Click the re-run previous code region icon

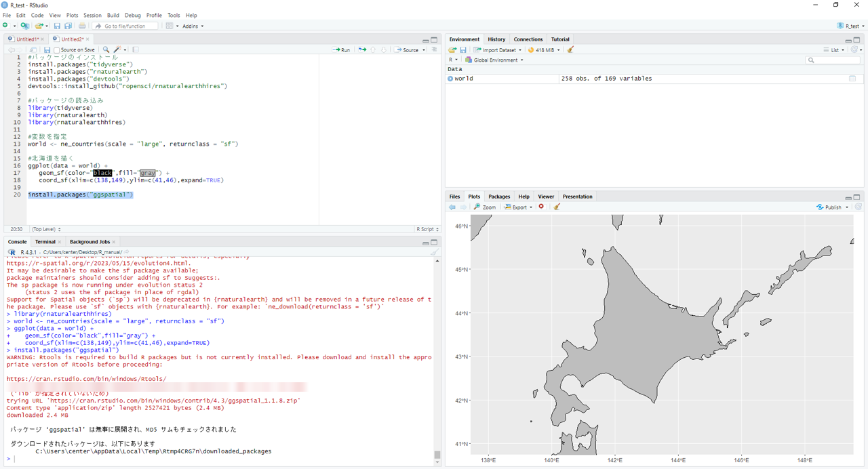coord(362,49)
